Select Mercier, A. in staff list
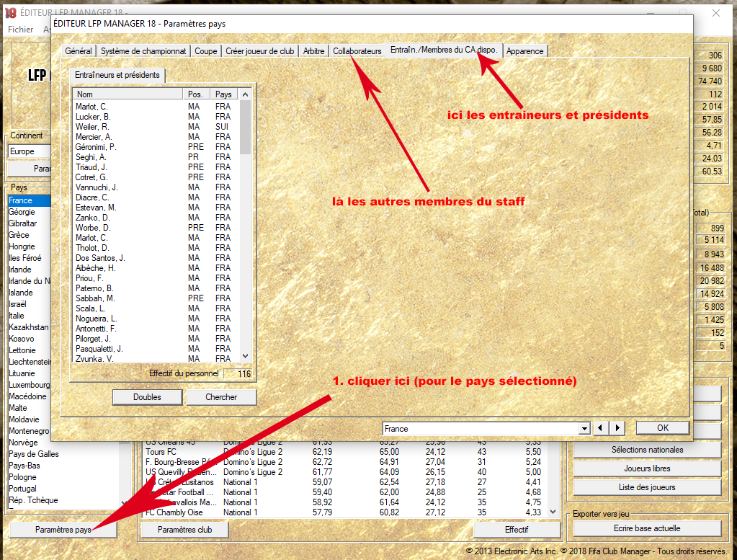This screenshot has width=737, height=560. click(156, 137)
